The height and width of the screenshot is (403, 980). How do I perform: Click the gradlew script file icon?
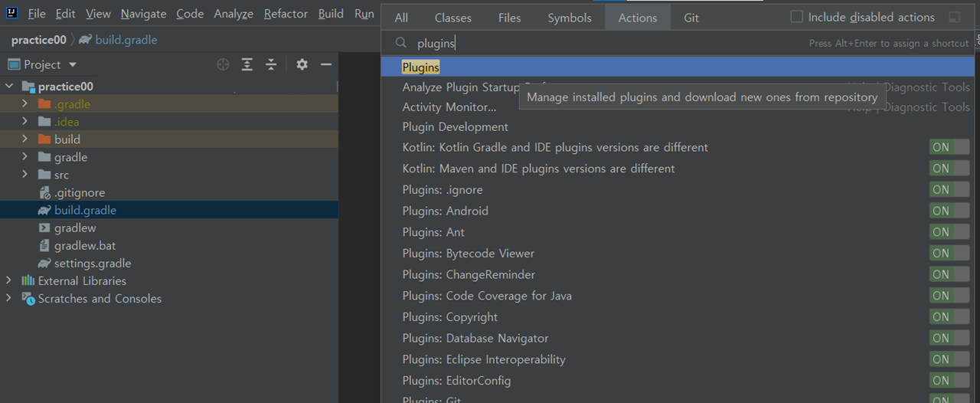44,228
